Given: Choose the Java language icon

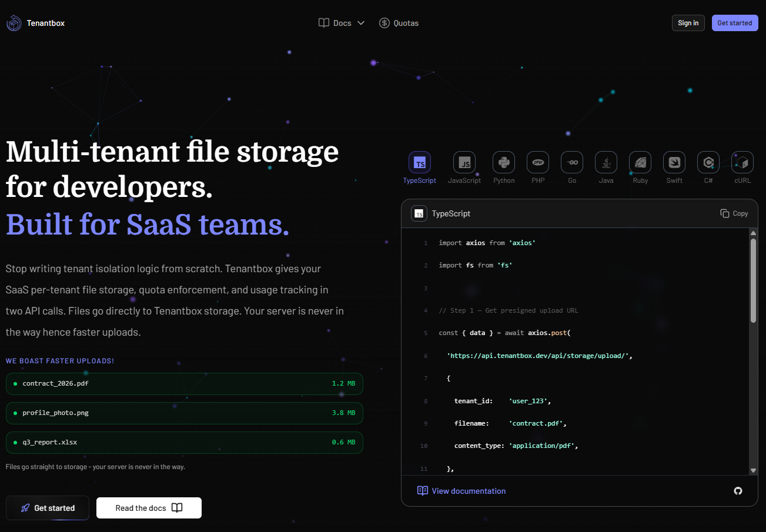Looking at the screenshot, I should 606,162.
